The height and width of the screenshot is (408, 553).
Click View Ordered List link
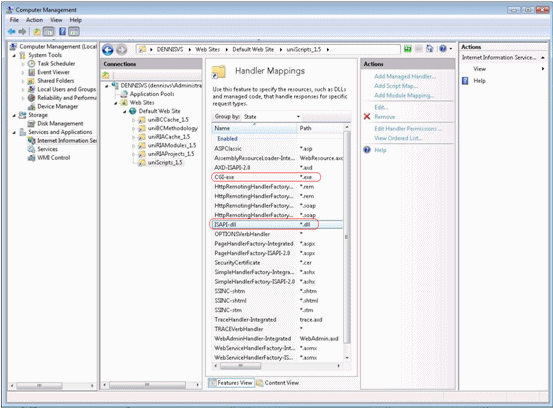point(398,138)
